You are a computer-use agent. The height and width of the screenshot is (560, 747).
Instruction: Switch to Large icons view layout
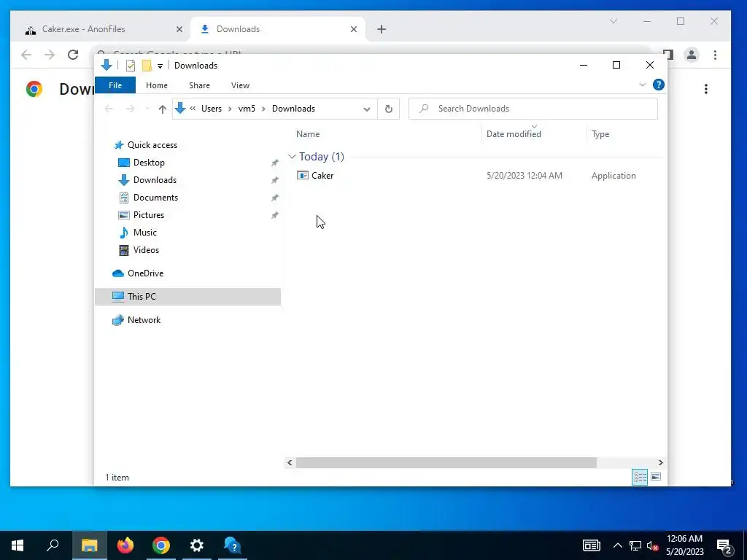pyautogui.click(x=656, y=477)
